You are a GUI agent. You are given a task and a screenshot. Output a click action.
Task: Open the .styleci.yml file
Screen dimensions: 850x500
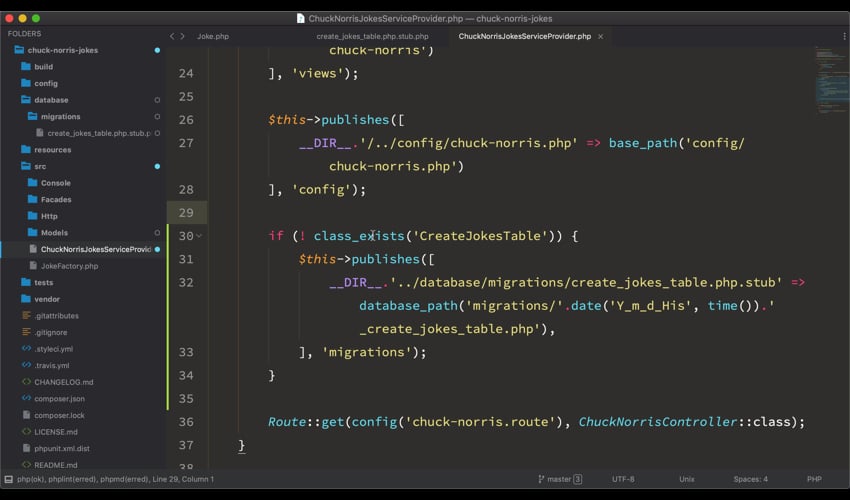(54, 349)
